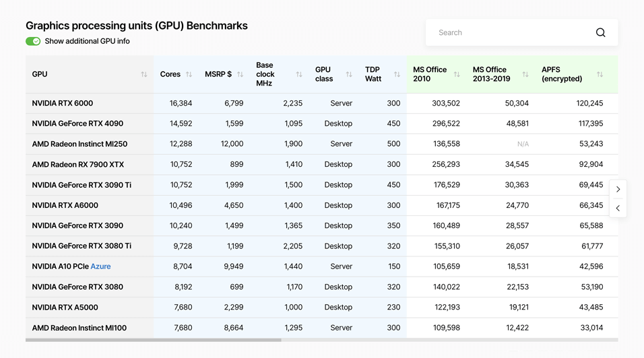Click the MS Office 2013-2019 header label

491,74
